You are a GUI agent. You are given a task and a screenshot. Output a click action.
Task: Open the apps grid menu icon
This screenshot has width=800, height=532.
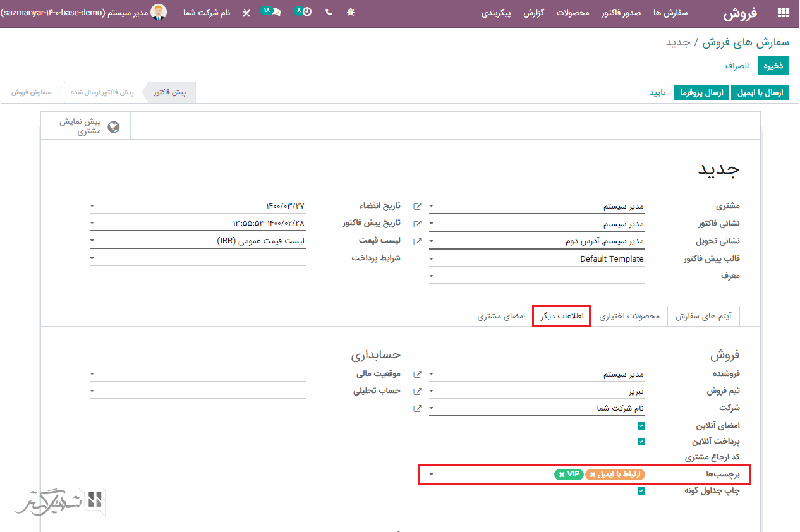[783, 13]
